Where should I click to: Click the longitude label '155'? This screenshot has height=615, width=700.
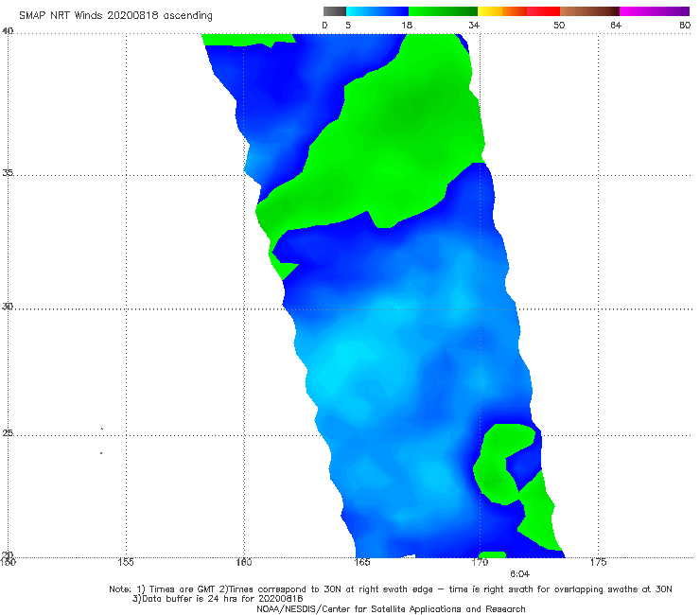tap(126, 562)
